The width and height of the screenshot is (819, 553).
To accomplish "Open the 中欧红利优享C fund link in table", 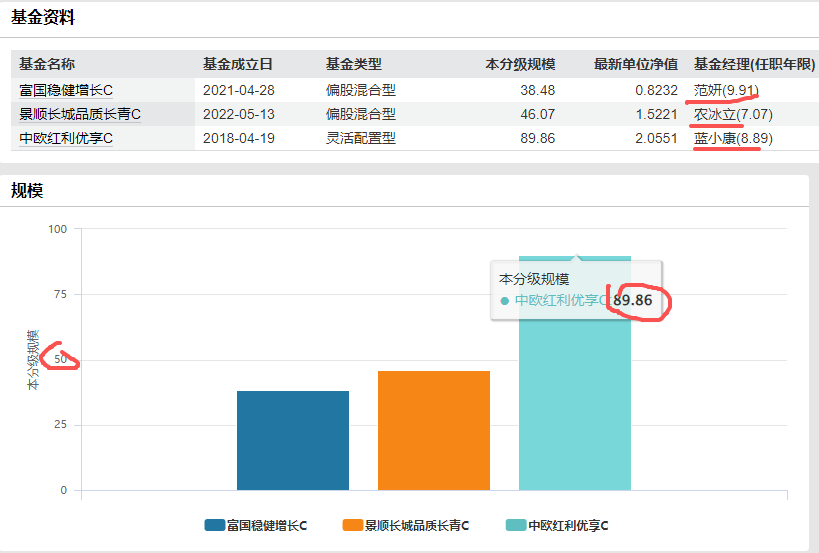I will 66,138.
